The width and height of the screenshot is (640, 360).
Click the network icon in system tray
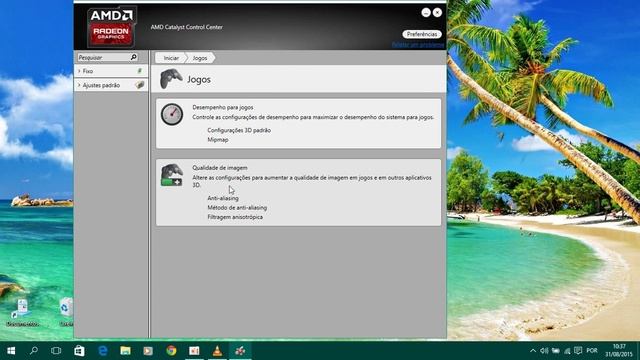point(567,351)
